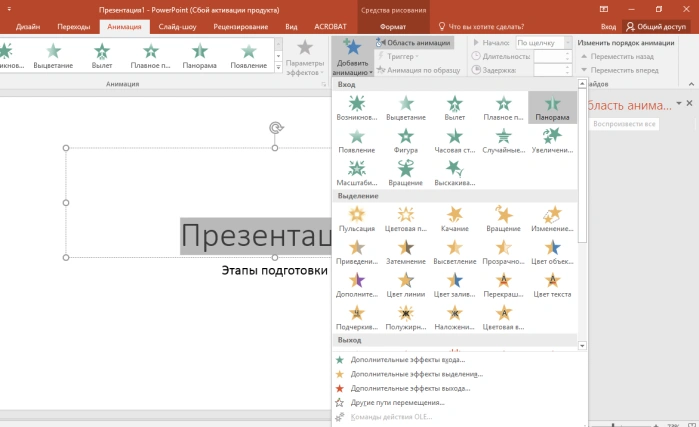Image resolution: width=699 pixels, height=427 pixels.
Task: Switch to Слайд-шоу tab
Action: tap(177, 27)
